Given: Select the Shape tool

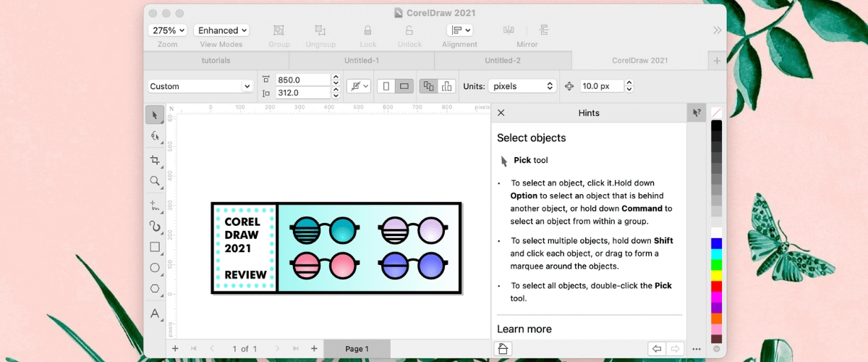Looking at the screenshot, I should point(155,136).
